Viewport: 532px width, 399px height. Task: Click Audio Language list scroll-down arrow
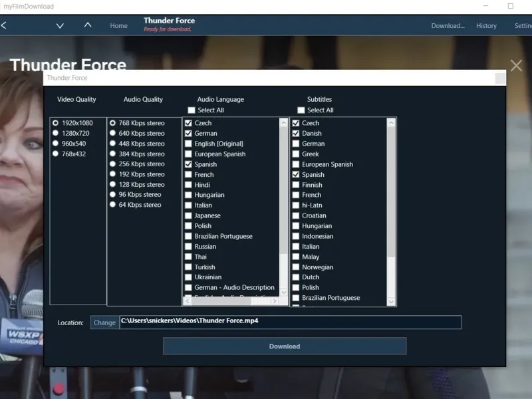pyautogui.click(x=284, y=292)
